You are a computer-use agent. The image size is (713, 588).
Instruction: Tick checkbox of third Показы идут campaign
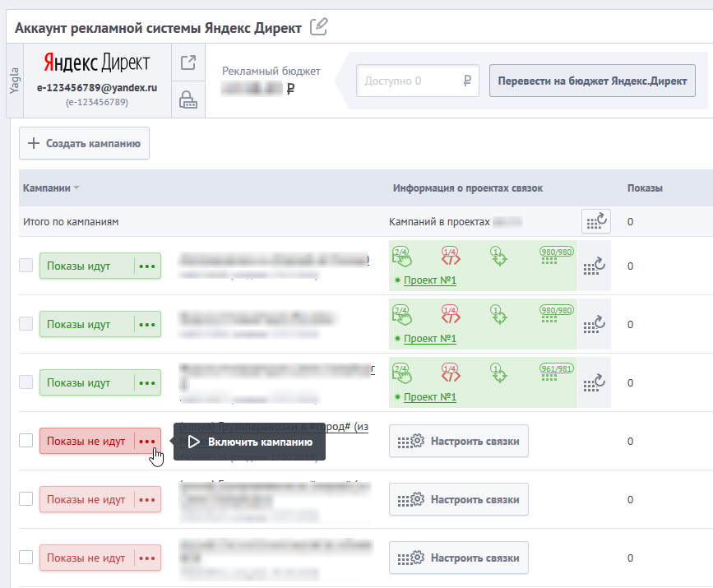click(26, 382)
